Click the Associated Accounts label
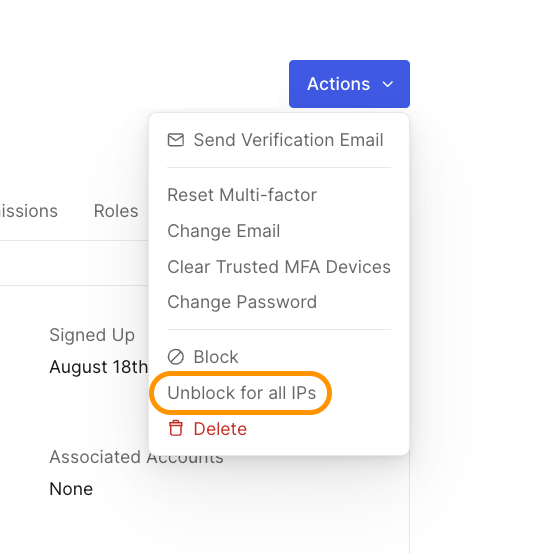This screenshot has height=554, width=544. pyautogui.click(x=136, y=457)
